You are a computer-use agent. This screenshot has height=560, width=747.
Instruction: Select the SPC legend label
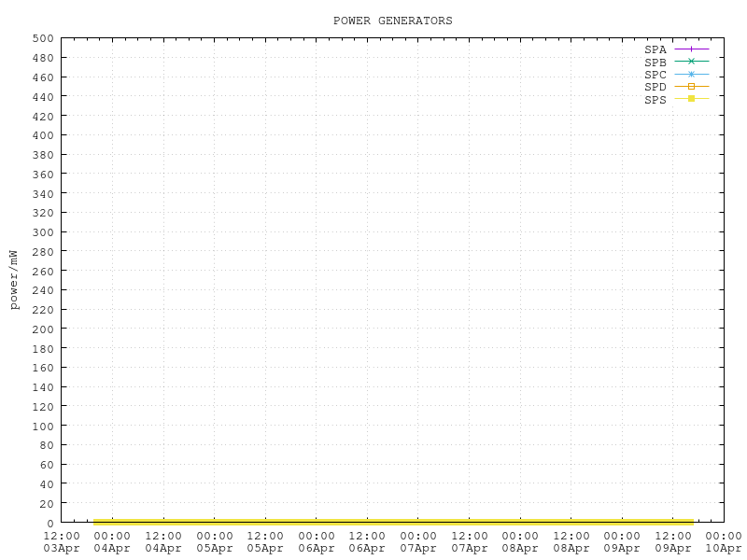click(655, 75)
